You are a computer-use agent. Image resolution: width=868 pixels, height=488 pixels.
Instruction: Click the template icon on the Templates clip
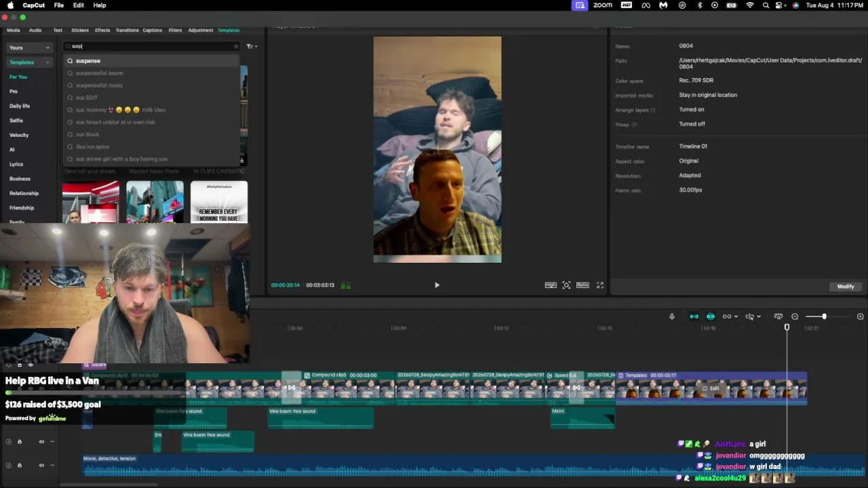[620, 375]
